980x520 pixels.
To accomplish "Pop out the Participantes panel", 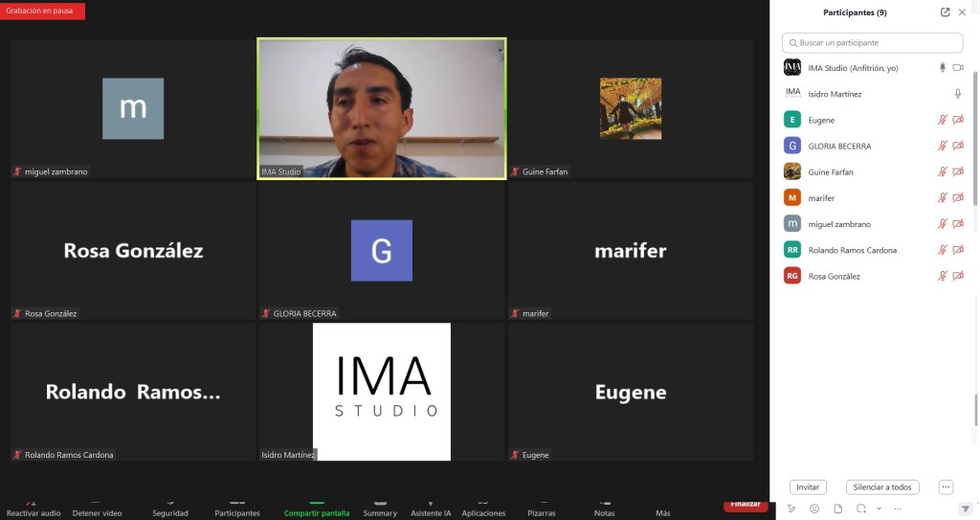I will point(946,12).
